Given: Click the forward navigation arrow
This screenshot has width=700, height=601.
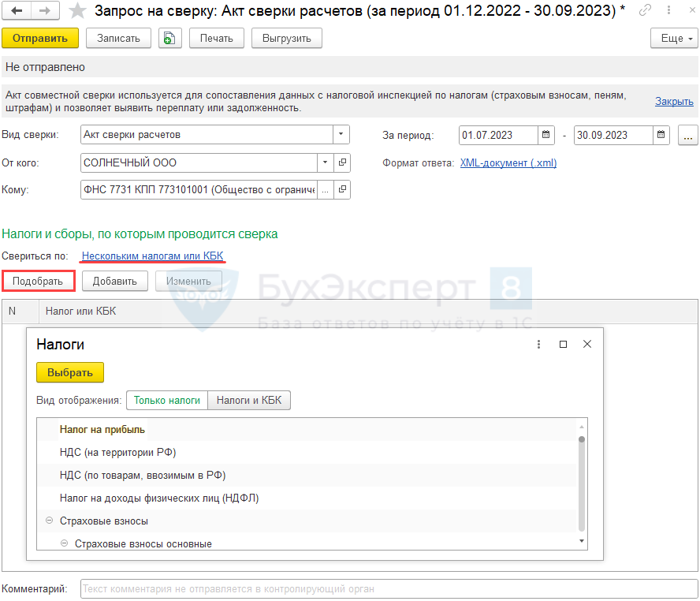Looking at the screenshot, I should click(45, 11).
